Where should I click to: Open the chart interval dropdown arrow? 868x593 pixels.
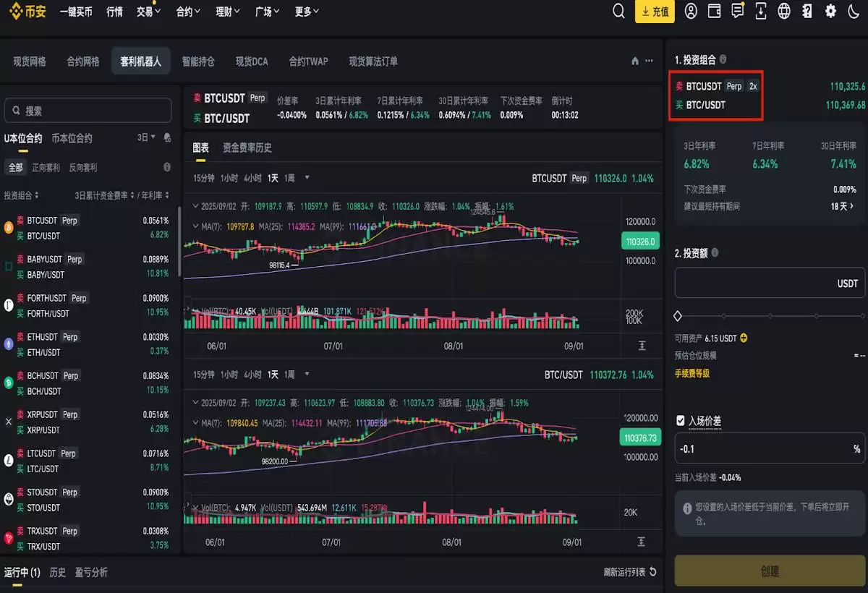click(x=305, y=176)
